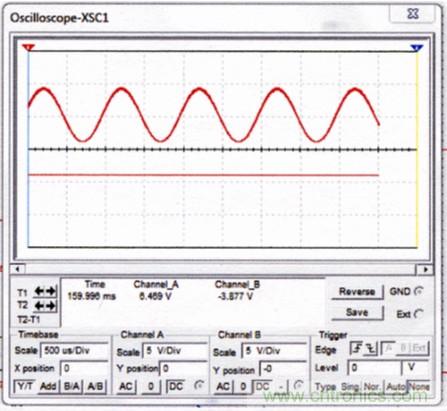Image resolution: width=447 pixels, height=411 pixels.
Task: Select the rising edge trigger icon
Action: (357, 349)
